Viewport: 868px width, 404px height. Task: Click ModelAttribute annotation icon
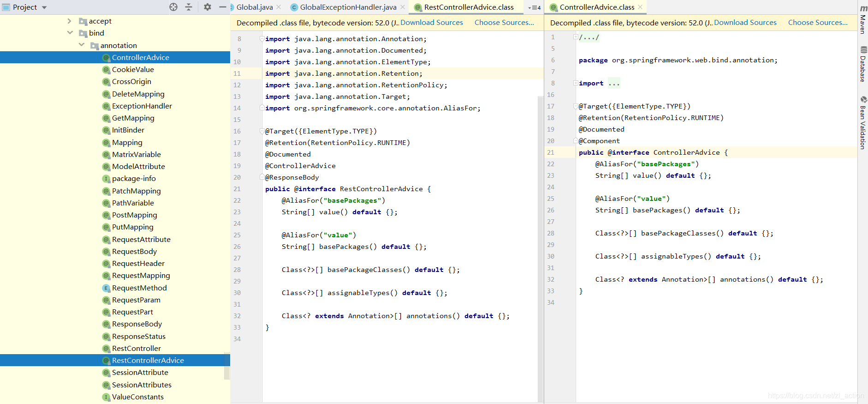click(106, 166)
